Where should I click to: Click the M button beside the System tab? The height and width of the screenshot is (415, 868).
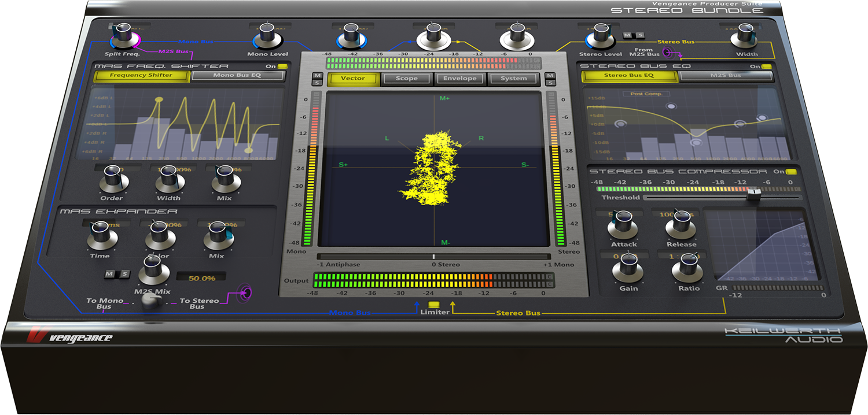[550, 76]
